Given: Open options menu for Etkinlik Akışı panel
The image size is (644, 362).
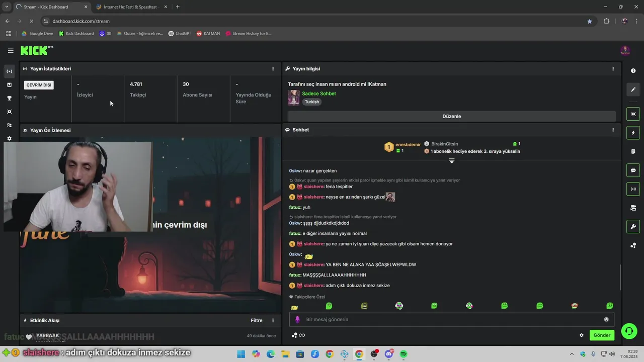Looking at the screenshot, I should (273, 320).
